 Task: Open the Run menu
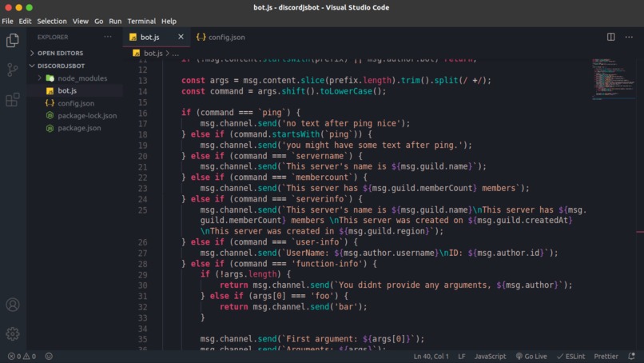(115, 21)
